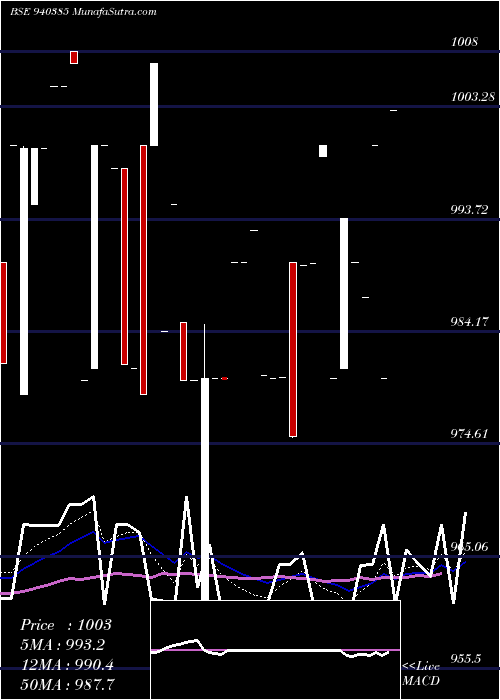Click the 1003.28 price axis label

[473, 96]
